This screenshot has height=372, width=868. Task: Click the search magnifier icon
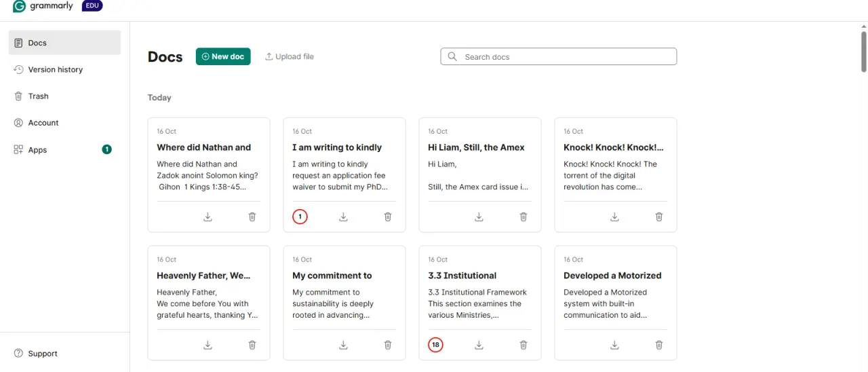(452, 56)
